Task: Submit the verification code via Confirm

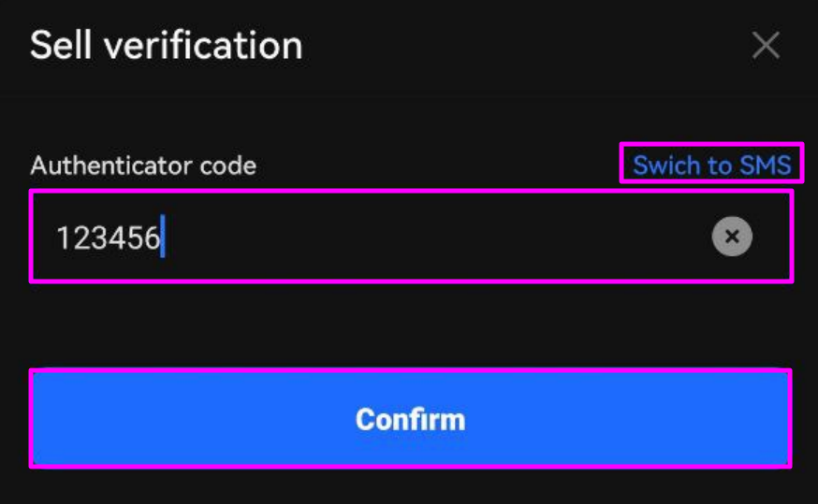Action: tap(411, 419)
